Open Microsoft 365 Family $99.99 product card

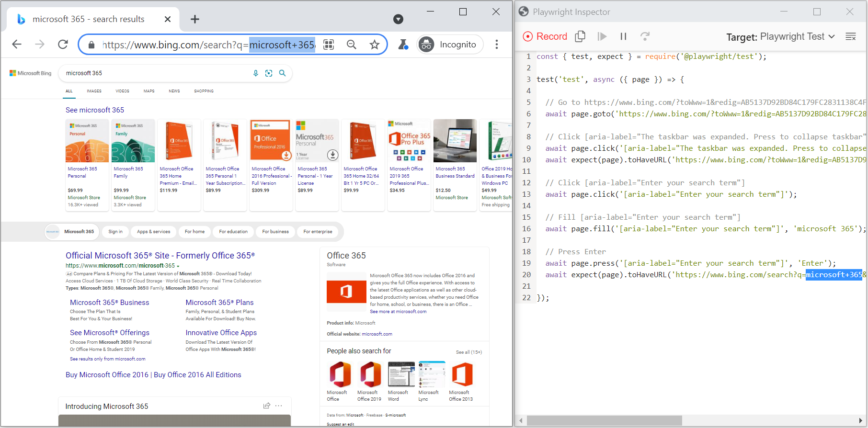coord(133,165)
